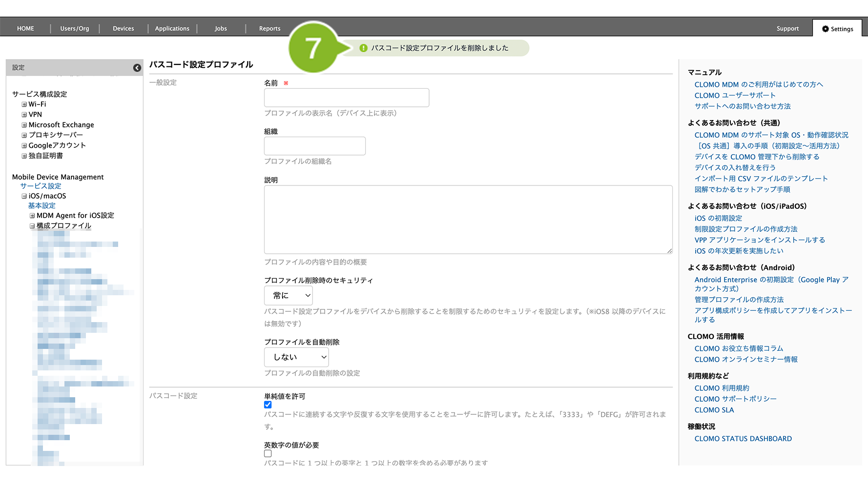Image resolution: width=868 pixels, height=488 pixels.
Task: Enable 英数字の値が必要 checkbox
Action: point(268,454)
